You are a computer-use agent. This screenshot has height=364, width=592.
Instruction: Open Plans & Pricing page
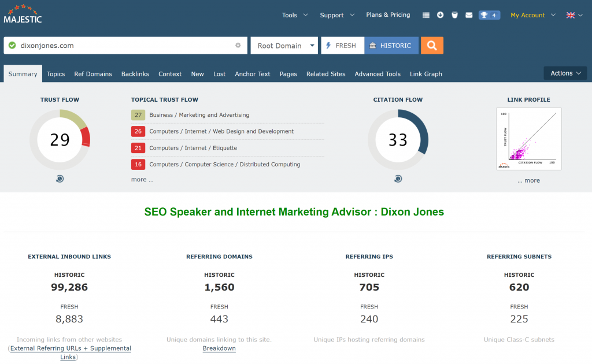click(x=388, y=14)
